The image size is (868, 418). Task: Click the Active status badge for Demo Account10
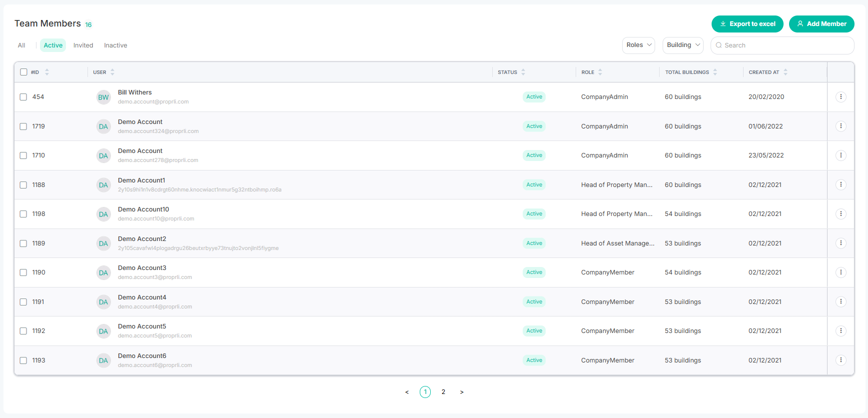pos(534,214)
